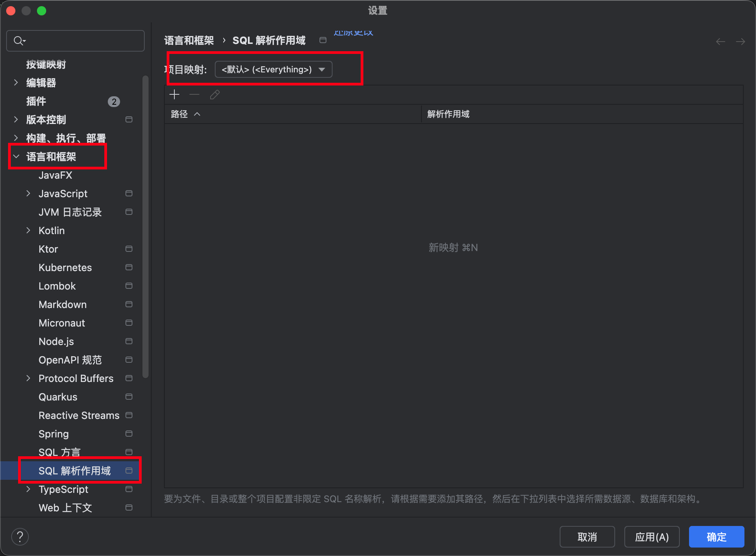Click the sidebar vertical scrollbar
756x556 pixels.
[146, 227]
